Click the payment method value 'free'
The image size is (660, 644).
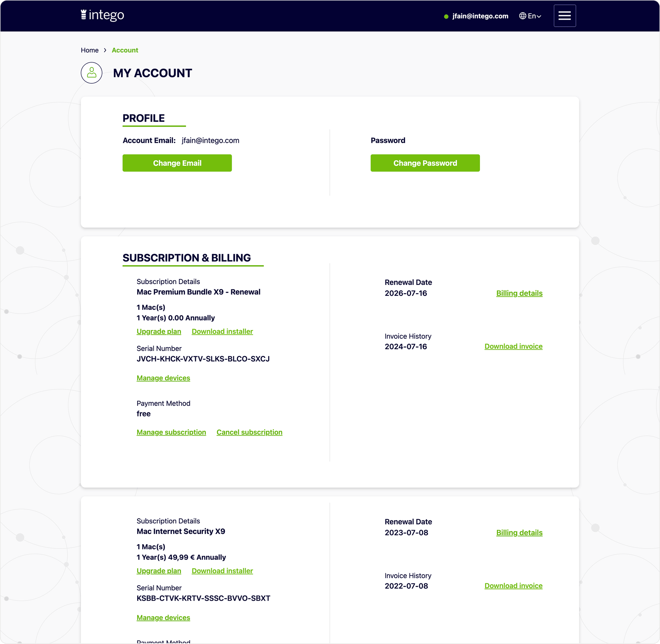click(x=144, y=414)
